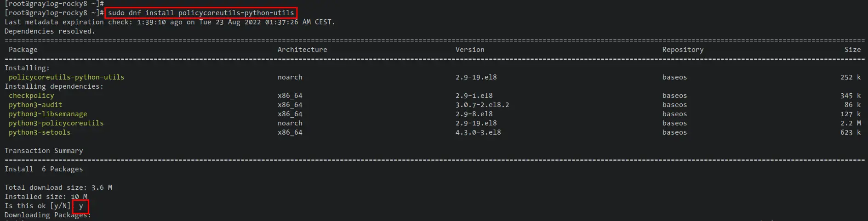Click the python3-setools package entry
The image size is (868, 221).
[40, 132]
